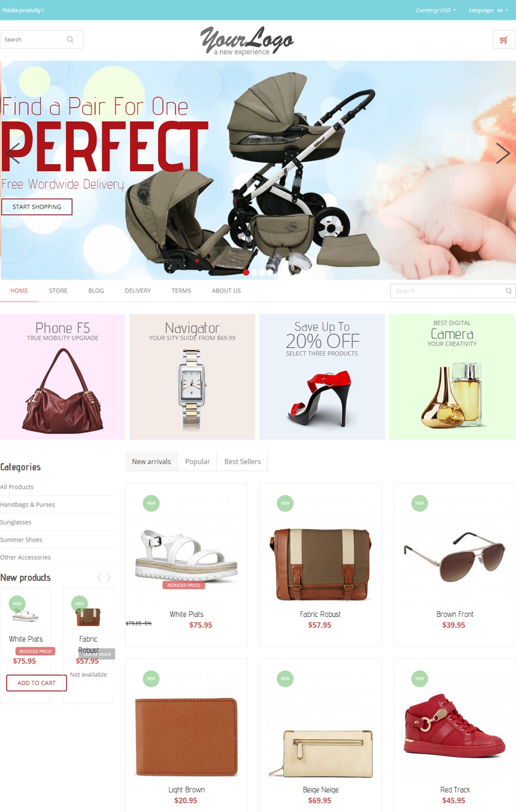The image size is (516, 812).
Task: Show previous items in New products carousel
Action: pos(99,577)
